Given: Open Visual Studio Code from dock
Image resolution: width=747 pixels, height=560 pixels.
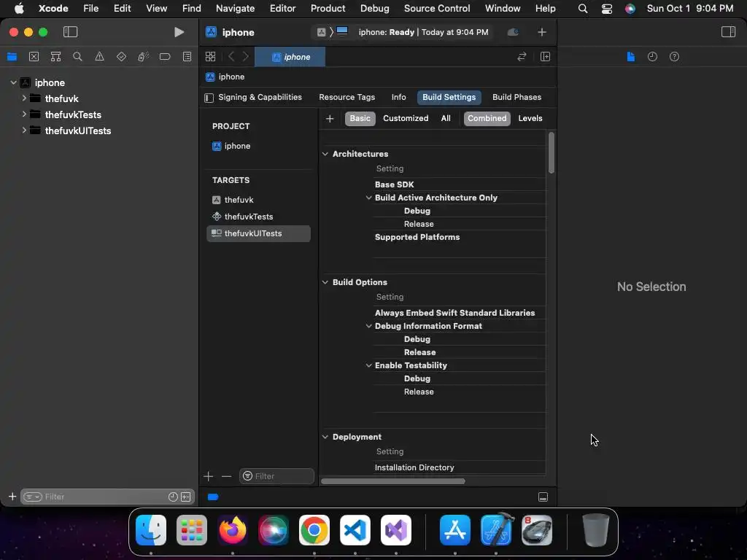Looking at the screenshot, I should click(x=355, y=530).
